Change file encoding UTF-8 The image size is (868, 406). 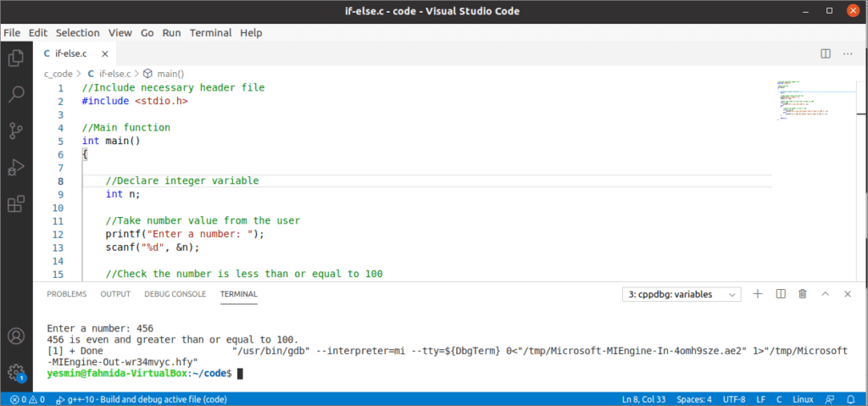tap(734, 399)
